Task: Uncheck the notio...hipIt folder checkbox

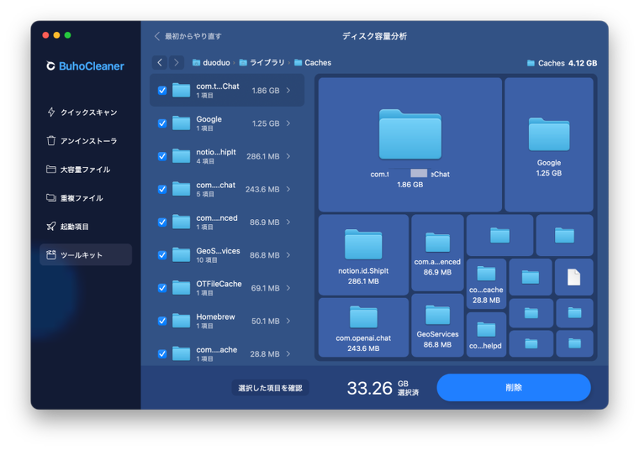Action: pyautogui.click(x=162, y=156)
